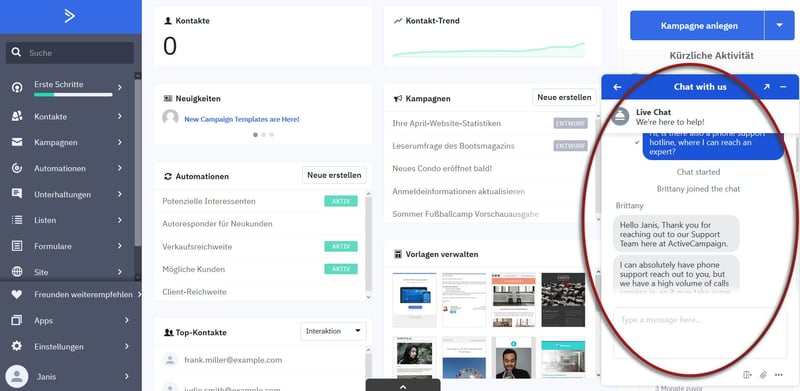Click the Kontakt-Trend chart line

click(488, 50)
